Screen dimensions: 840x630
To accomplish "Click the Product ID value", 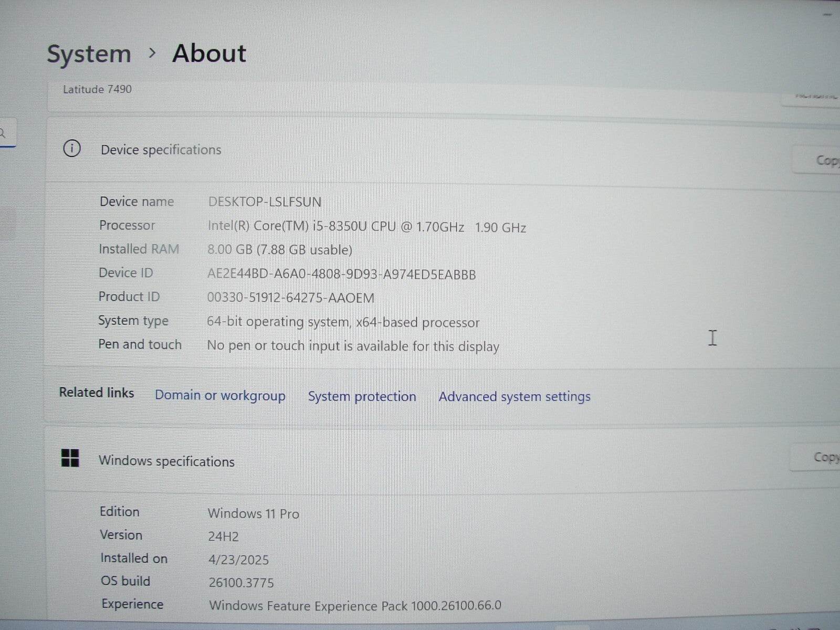I will pos(291,298).
